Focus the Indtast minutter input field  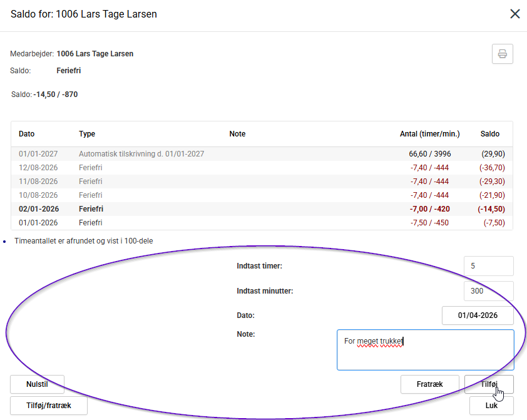[x=488, y=291]
